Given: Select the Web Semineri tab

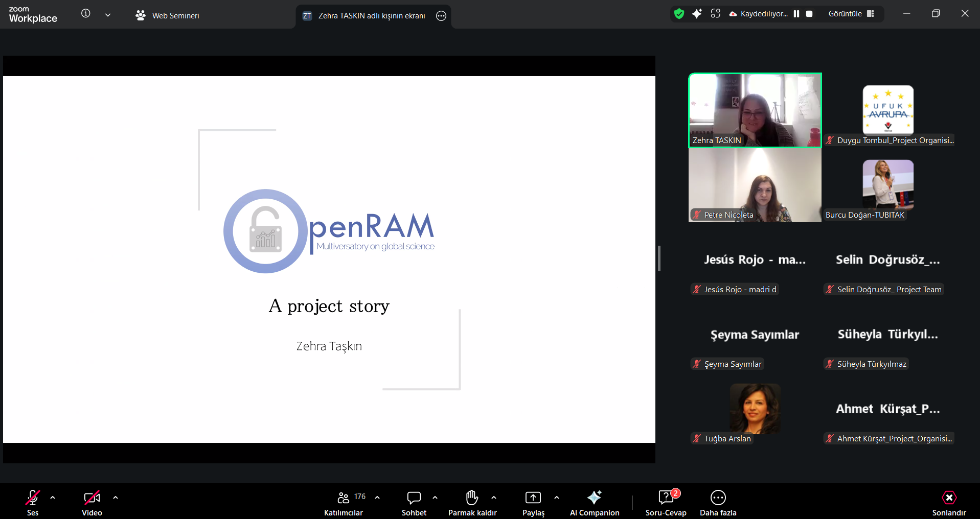Looking at the screenshot, I should [168, 15].
